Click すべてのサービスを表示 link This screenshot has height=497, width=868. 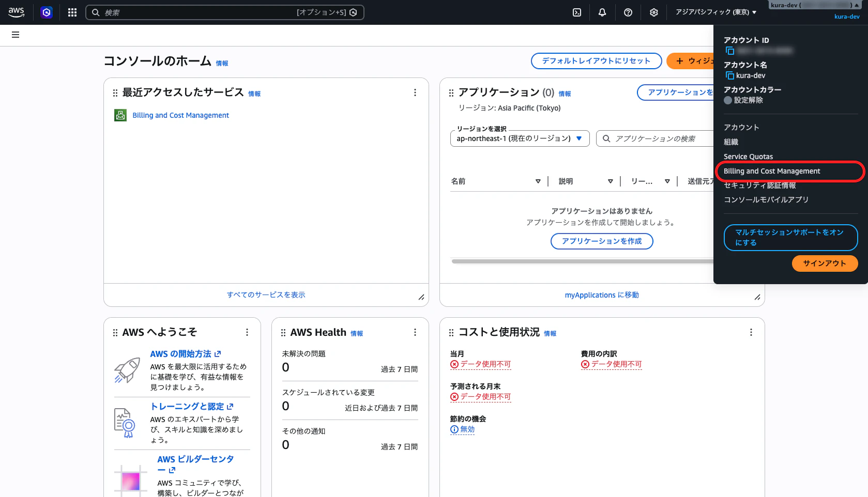[x=266, y=295]
